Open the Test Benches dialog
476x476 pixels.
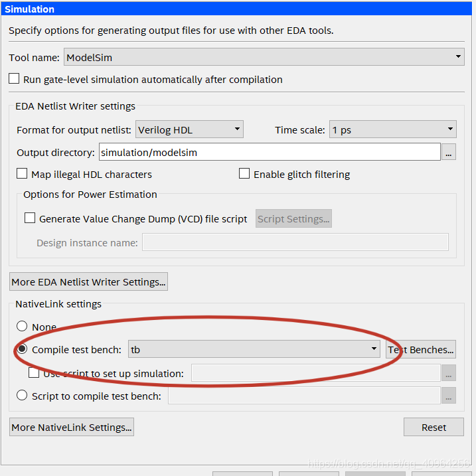(420, 349)
